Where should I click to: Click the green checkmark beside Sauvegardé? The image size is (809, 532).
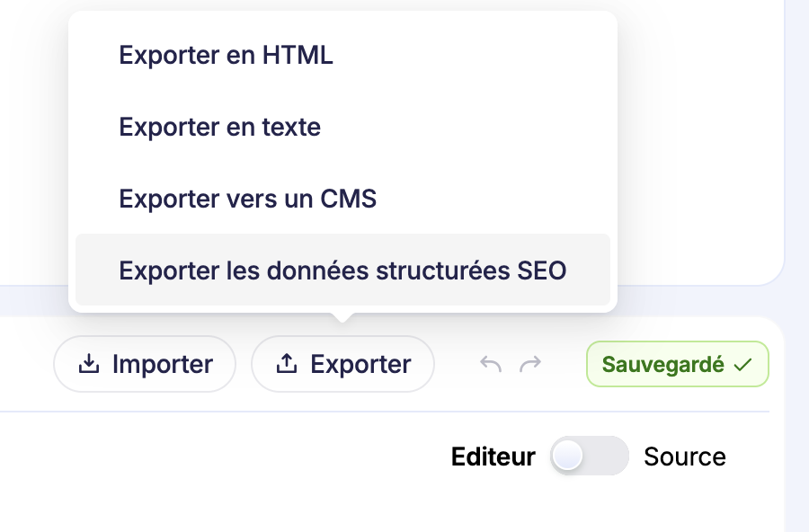point(742,365)
